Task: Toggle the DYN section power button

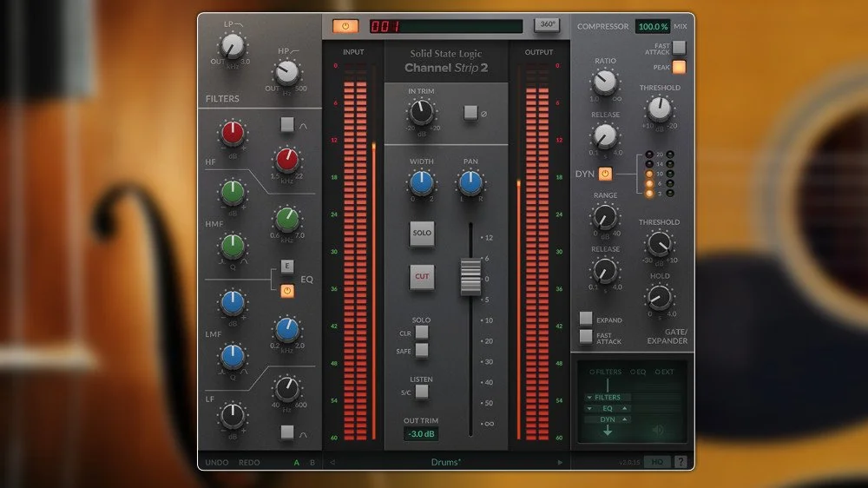Action: pyautogui.click(x=605, y=174)
